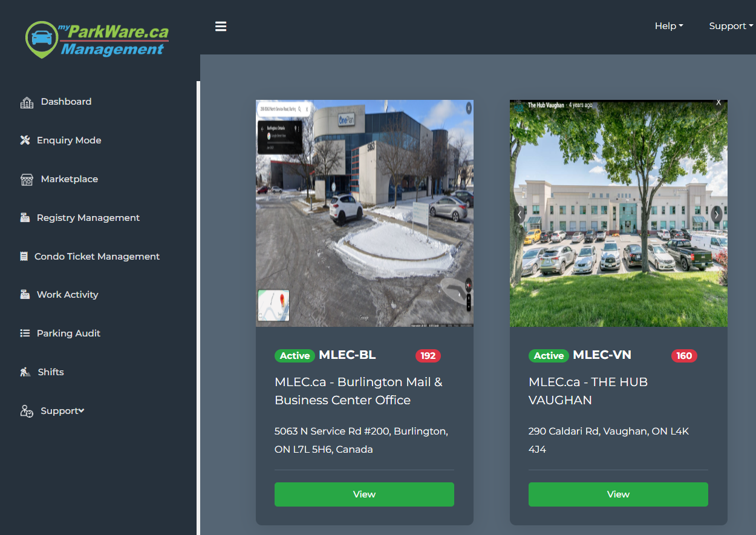This screenshot has height=535, width=756.
Task: Open Parking Audit page
Action: [68, 333]
